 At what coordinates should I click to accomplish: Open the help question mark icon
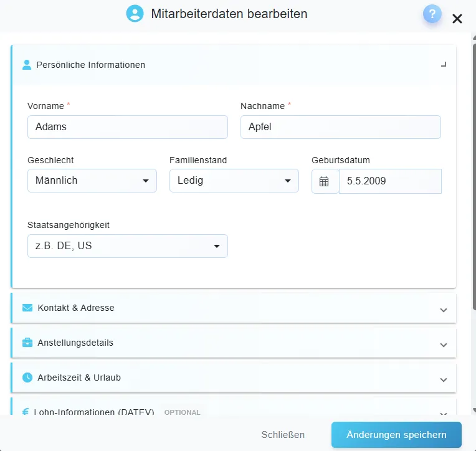(x=432, y=14)
